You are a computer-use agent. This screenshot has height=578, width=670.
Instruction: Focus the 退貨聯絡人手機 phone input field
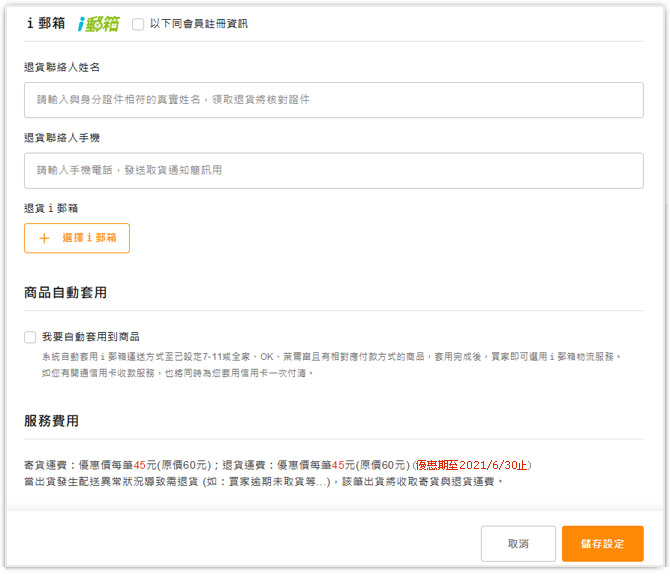(x=333, y=170)
